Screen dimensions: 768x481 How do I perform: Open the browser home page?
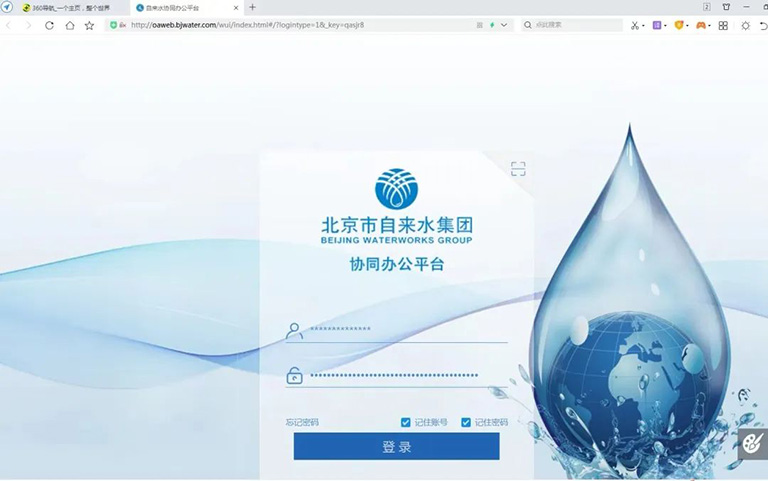point(70,25)
